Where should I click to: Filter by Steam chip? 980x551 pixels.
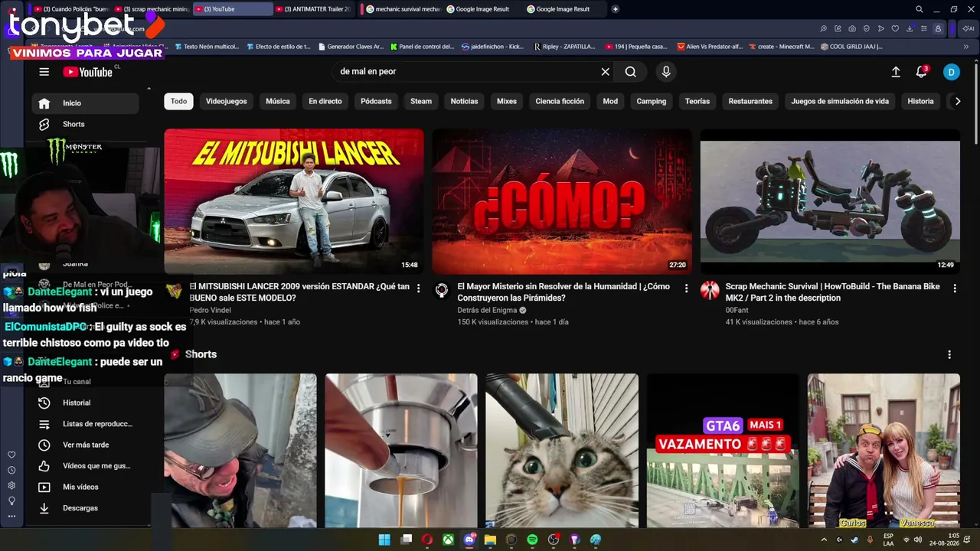click(421, 101)
